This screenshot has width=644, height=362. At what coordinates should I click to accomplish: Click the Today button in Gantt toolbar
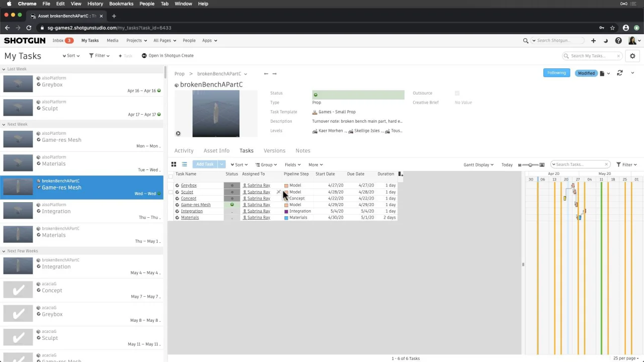(x=507, y=164)
